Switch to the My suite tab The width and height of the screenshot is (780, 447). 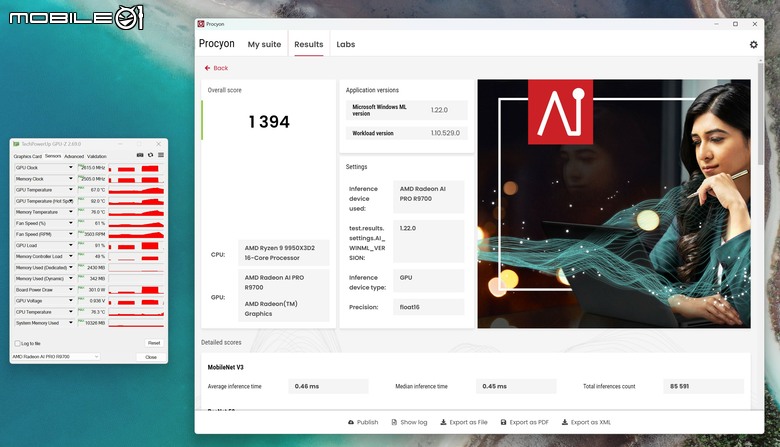(264, 44)
